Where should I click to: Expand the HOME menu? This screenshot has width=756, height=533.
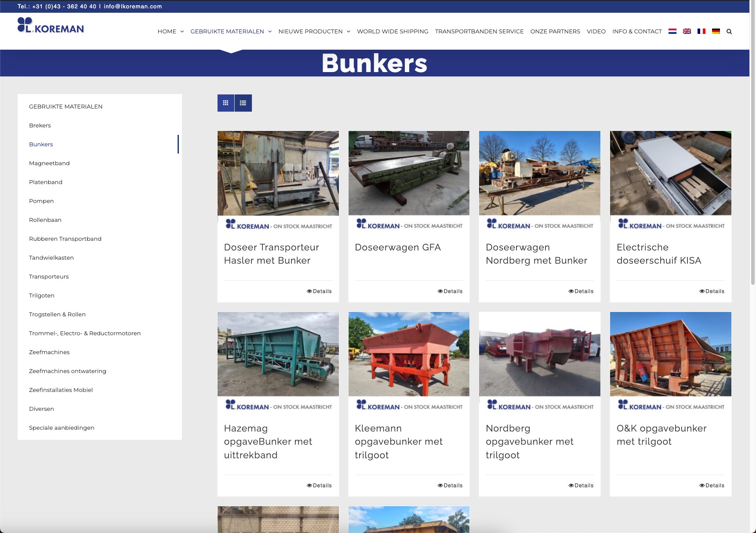coord(171,31)
